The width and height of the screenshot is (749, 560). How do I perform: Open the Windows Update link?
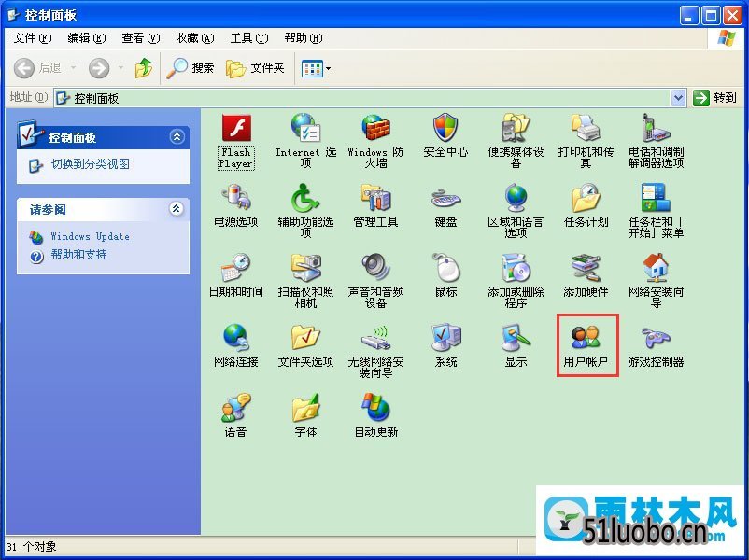(x=91, y=236)
